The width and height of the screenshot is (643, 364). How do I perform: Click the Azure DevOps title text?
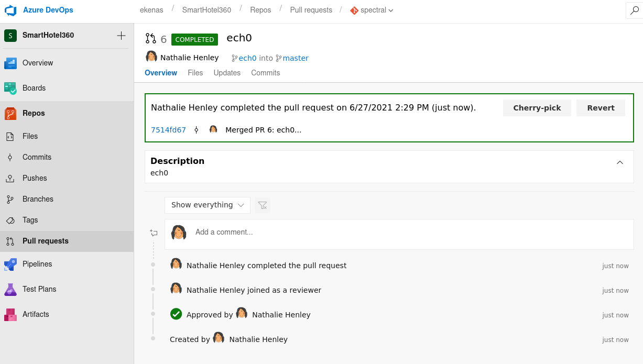pyautogui.click(x=48, y=10)
